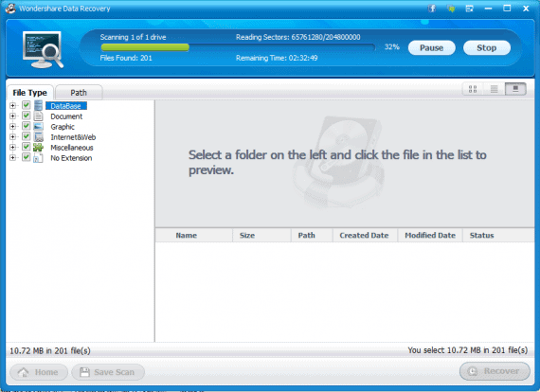Pause the drive scan
The height and width of the screenshot is (392, 540).
tap(431, 48)
